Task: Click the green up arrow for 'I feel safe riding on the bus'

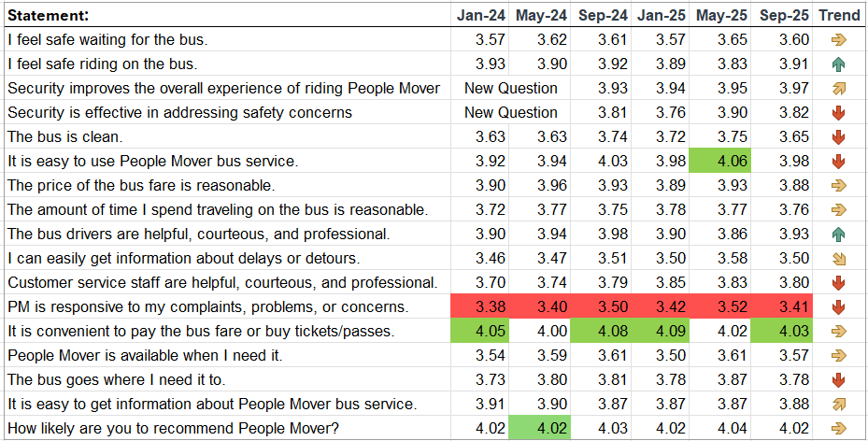Action: tap(838, 64)
